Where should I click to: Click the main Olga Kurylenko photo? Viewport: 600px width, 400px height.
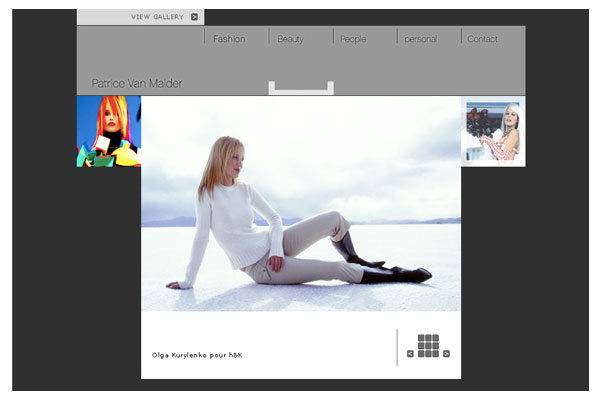click(300, 205)
